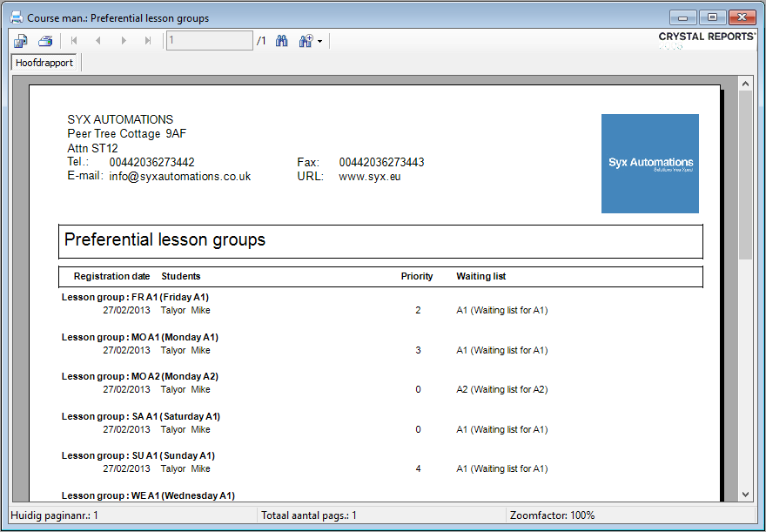Click the Crystal Reports logo

point(706,37)
